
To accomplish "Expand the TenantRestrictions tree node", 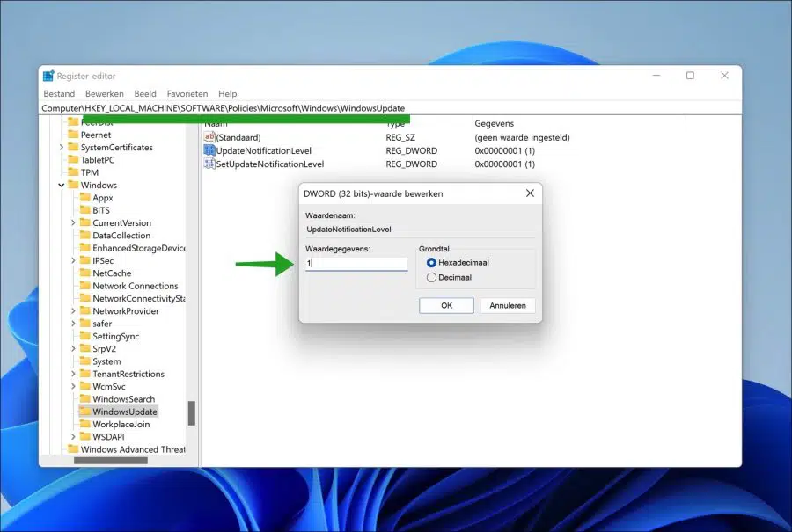I will pos(73,374).
